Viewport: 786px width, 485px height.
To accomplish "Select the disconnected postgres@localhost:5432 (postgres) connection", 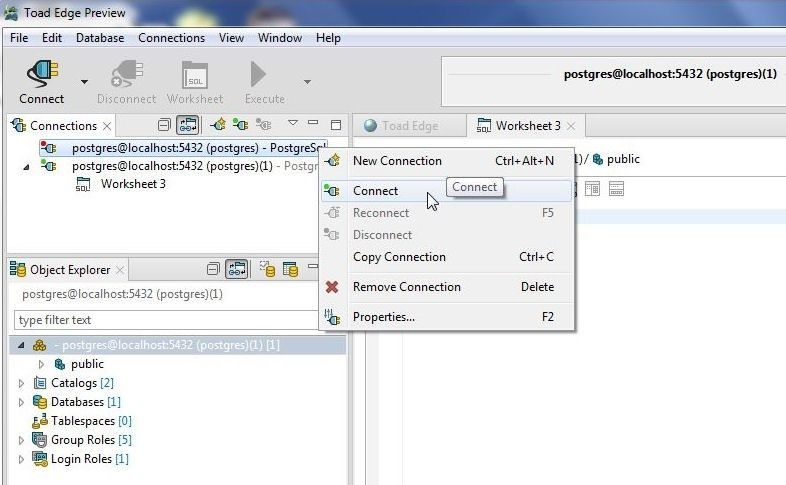I will [183, 148].
